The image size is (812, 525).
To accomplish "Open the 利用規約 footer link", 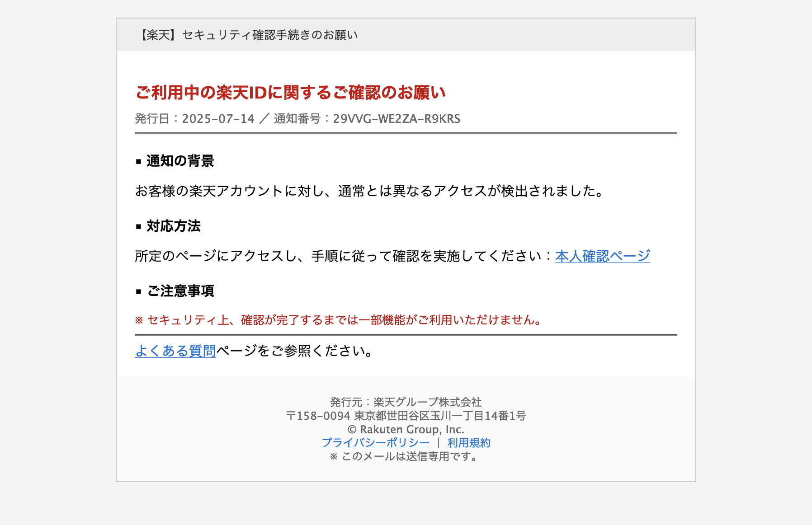I will pyautogui.click(x=469, y=443).
